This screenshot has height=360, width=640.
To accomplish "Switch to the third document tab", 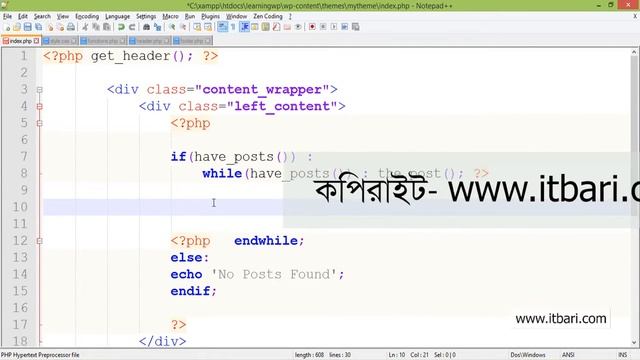I will pos(103,41).
